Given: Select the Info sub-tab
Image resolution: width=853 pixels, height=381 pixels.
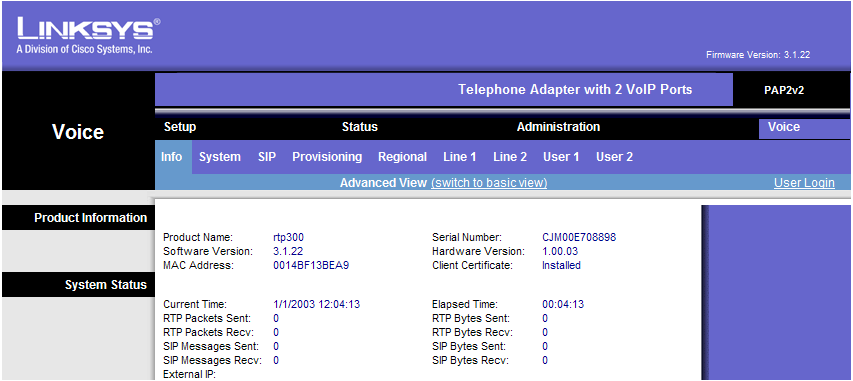Looking at the screenshot, I should 171,157.
